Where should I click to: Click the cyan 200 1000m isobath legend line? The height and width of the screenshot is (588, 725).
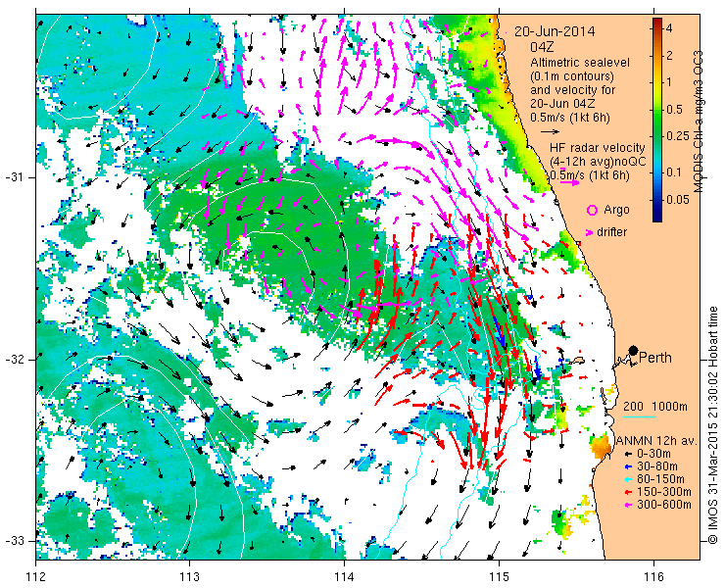pos(640,416)
